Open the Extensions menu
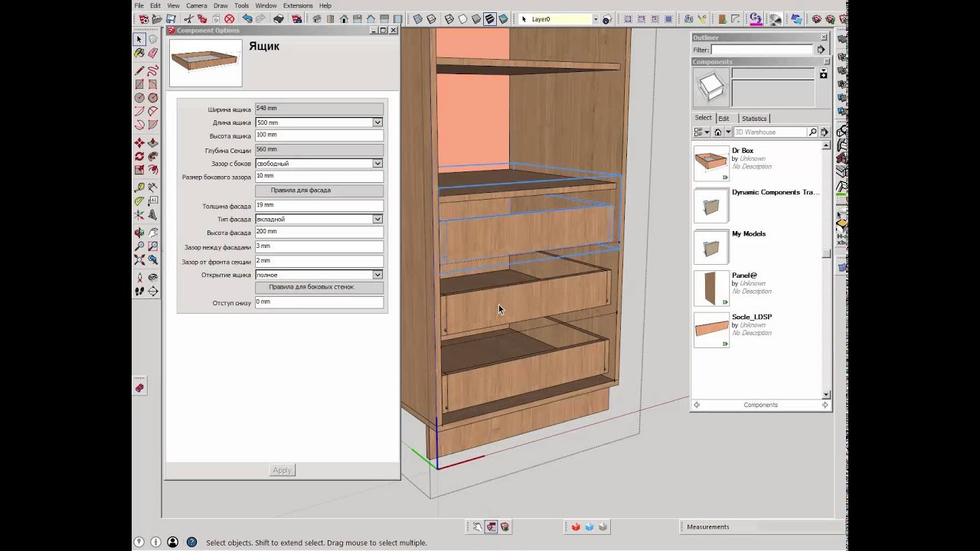980x551 pixels. [298, 5]
